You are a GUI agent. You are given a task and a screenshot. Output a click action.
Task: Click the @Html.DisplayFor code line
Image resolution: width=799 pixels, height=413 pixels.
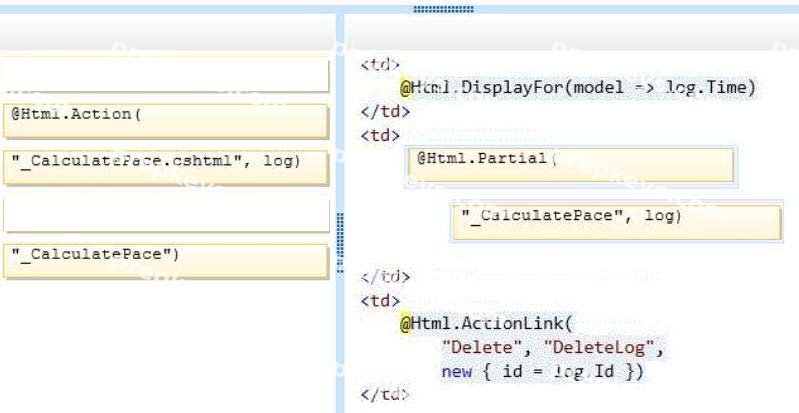point(578,88)
